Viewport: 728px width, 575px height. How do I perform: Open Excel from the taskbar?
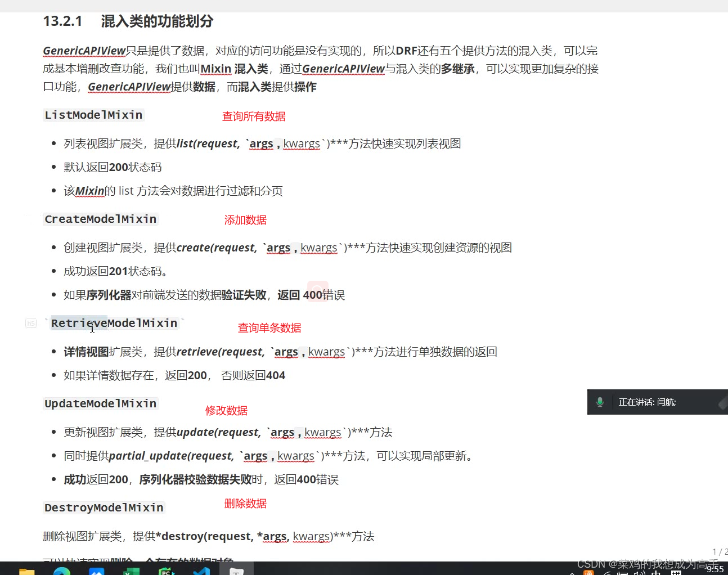click(x=132, y=571)
